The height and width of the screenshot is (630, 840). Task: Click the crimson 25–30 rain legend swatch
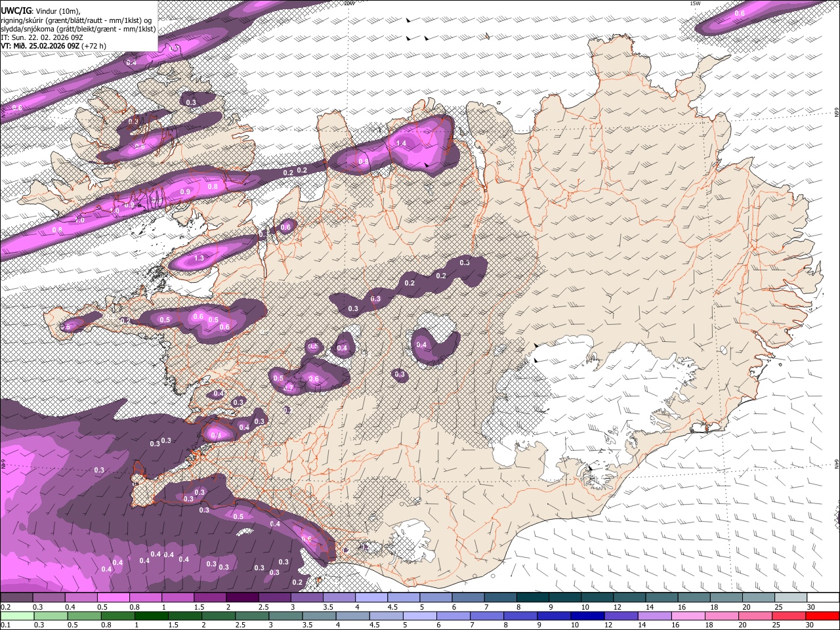[789, 616]
